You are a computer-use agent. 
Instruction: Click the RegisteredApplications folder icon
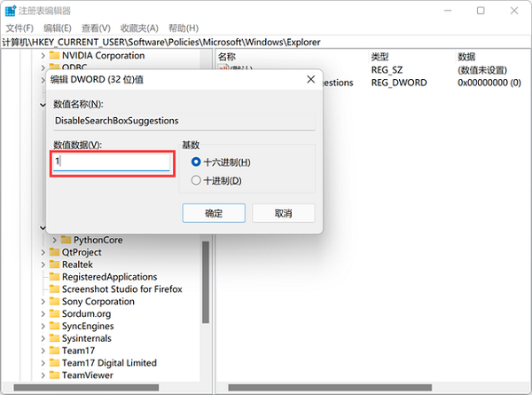coord(53,277)
